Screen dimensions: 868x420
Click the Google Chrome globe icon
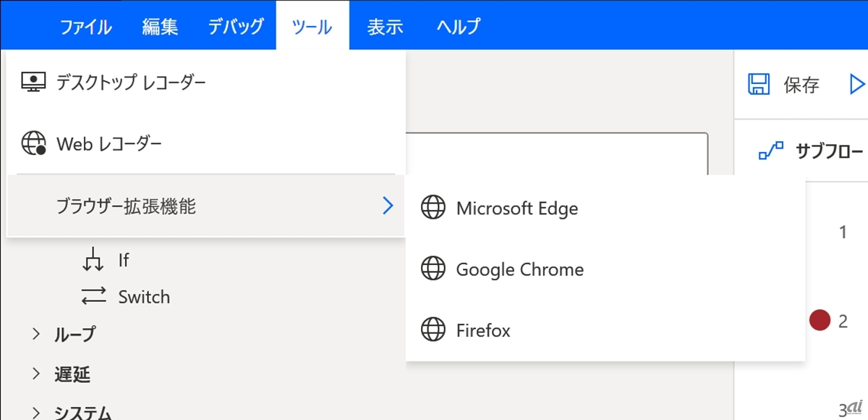(433, 269)
